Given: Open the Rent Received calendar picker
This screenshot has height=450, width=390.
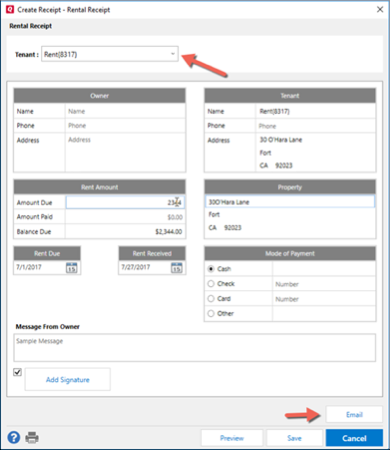Looking at the screenshot, I should [x=177, y=267].
